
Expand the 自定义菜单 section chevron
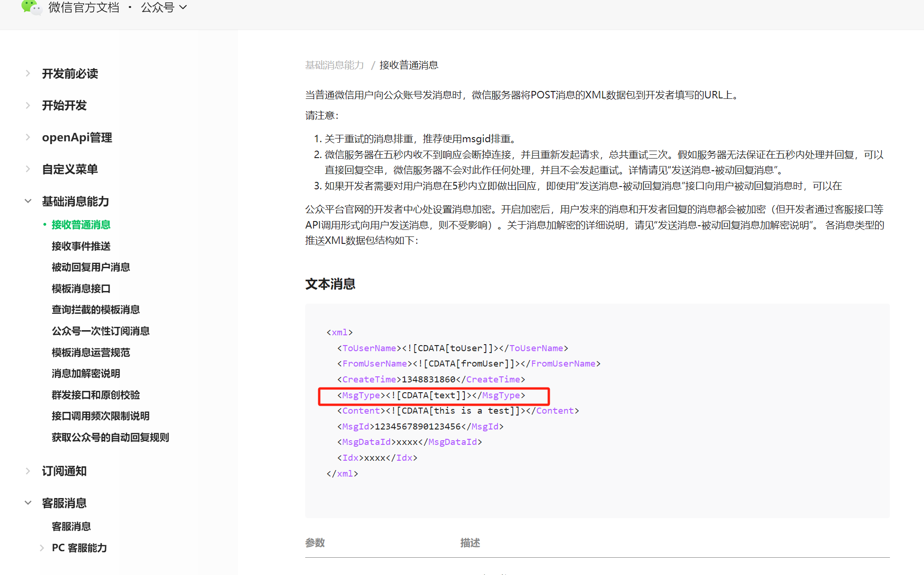coord(28,169)
